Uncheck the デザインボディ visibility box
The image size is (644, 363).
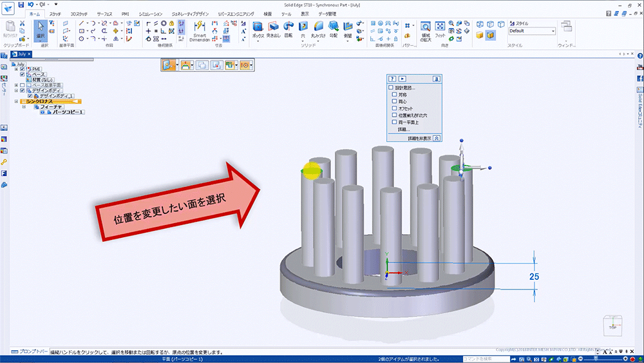click(x=22, y=90)
